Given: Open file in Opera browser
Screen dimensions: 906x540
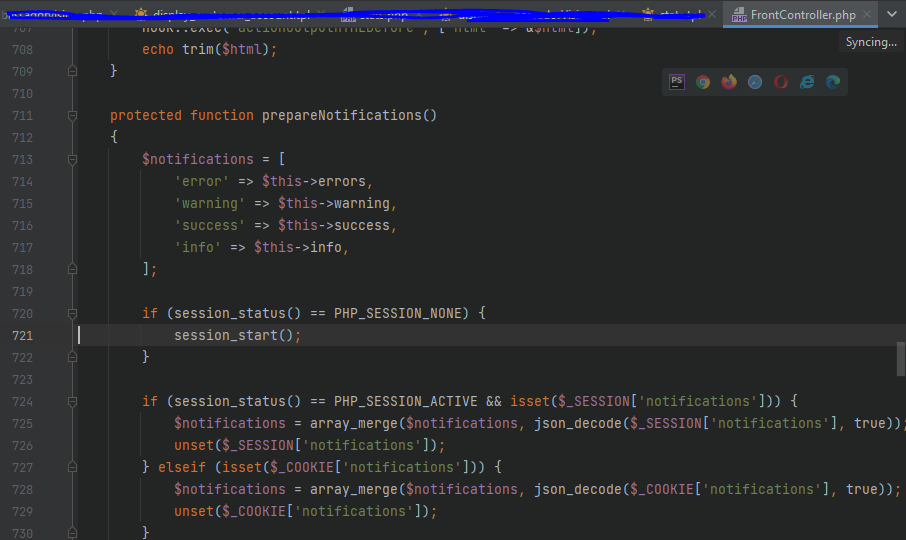Looking at the screenshot, I should point(781,82).
